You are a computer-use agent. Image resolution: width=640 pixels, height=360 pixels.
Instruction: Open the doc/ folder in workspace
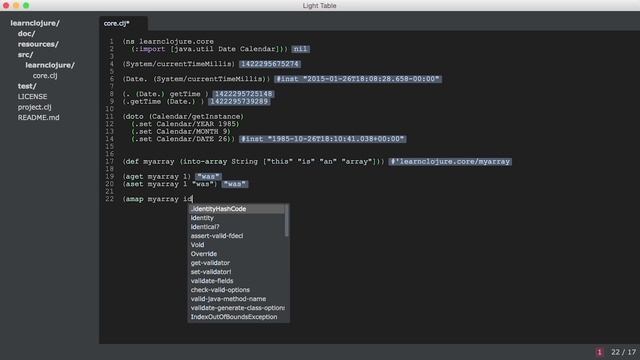27,34
